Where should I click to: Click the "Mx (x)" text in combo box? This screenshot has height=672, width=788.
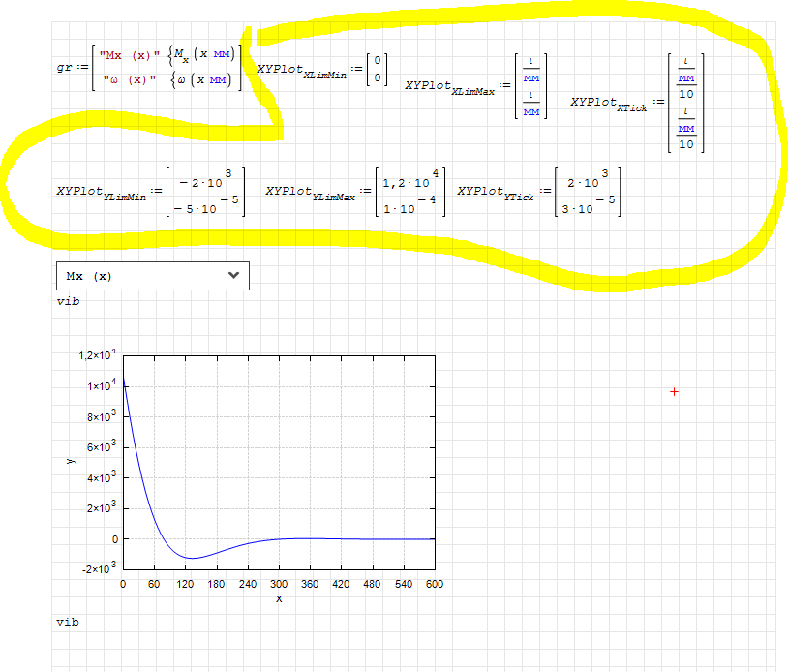click(89, 276)
